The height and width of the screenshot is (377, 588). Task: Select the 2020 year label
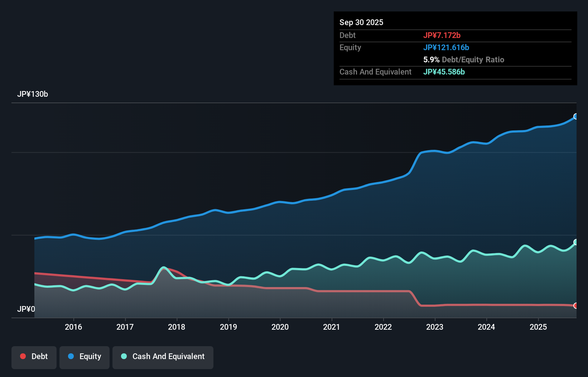coord(280,327)
